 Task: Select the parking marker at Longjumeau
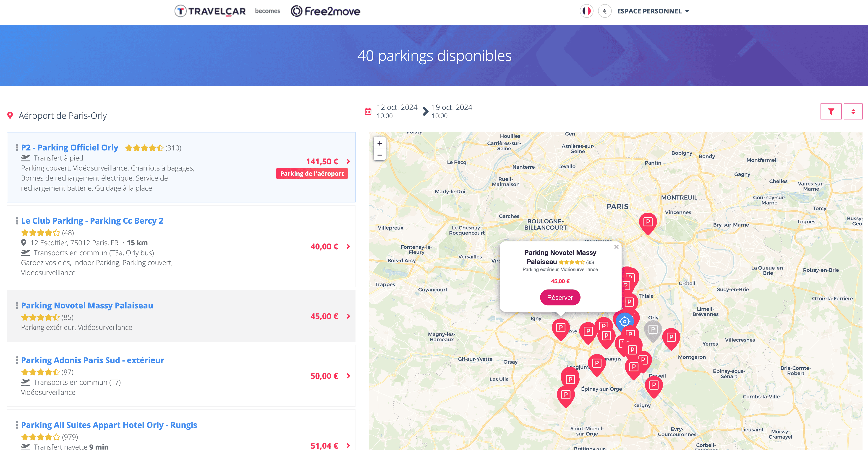(597, 365)
